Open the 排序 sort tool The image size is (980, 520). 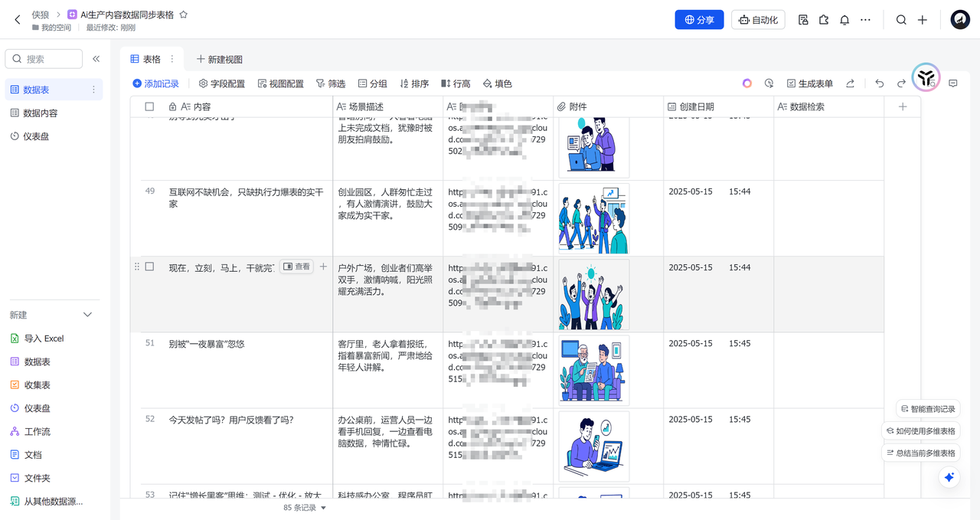(414, 83)
